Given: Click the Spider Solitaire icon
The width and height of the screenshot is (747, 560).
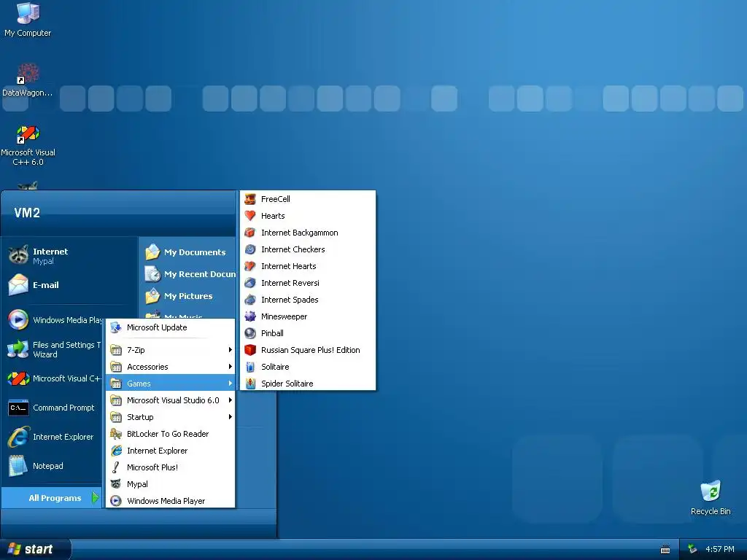Looking at the screenshot, I should click(x=250, y=384).
